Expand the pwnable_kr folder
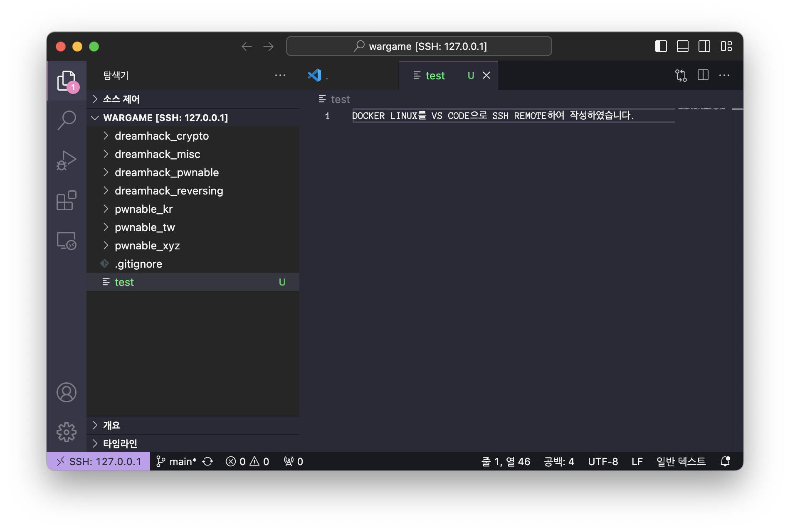This screenshot has height=532, width=790. coord(193,209)
